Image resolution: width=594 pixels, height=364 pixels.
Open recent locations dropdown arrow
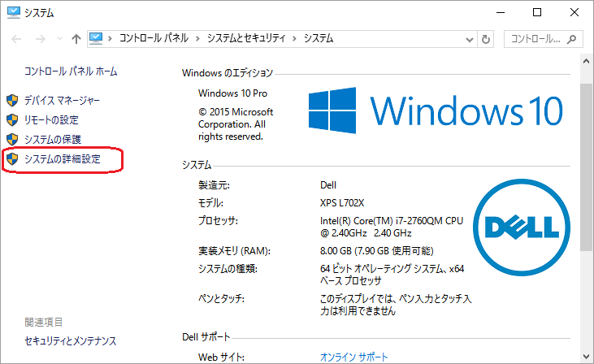(59, 39)
